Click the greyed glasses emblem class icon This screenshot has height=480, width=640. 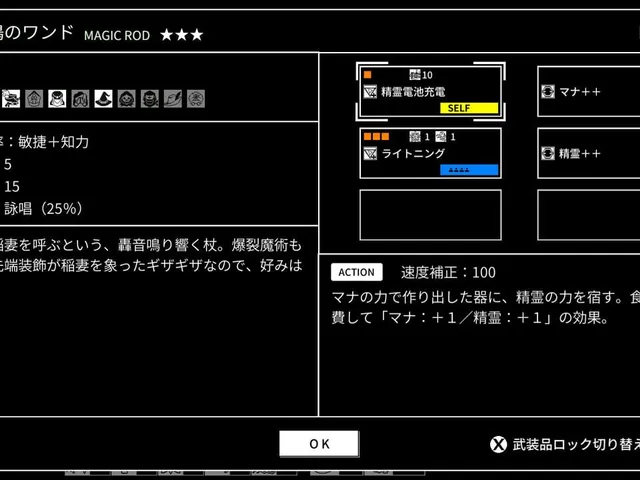pyautogui.click(x=196, y=99)
